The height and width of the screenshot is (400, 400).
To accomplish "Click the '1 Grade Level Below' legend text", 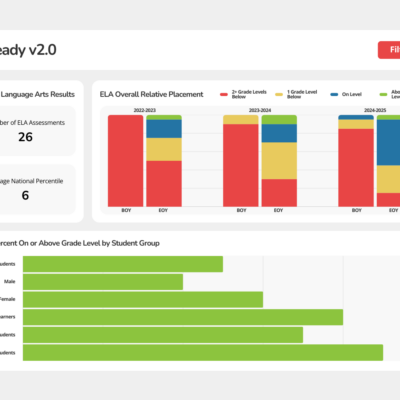I will tap(302, 94).
